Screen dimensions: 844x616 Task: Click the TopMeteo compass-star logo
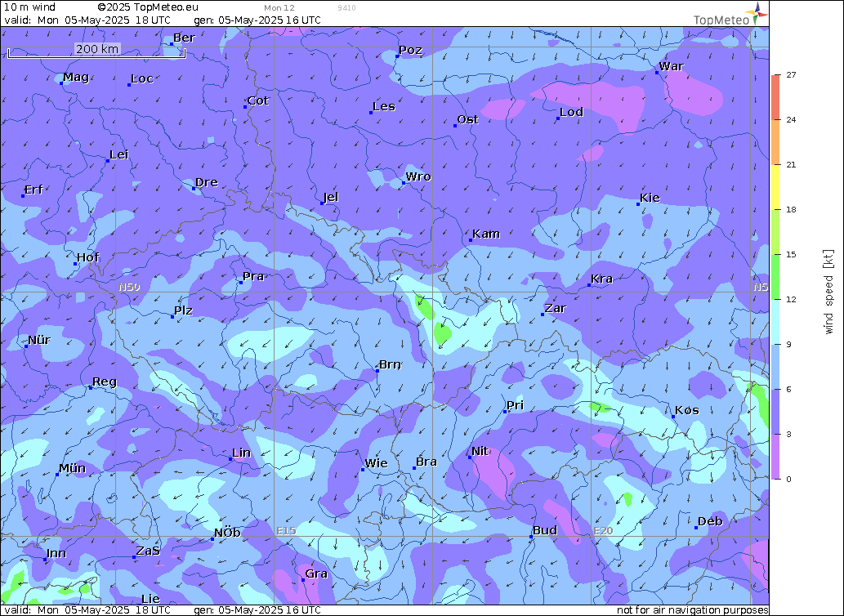pos(758,11)
